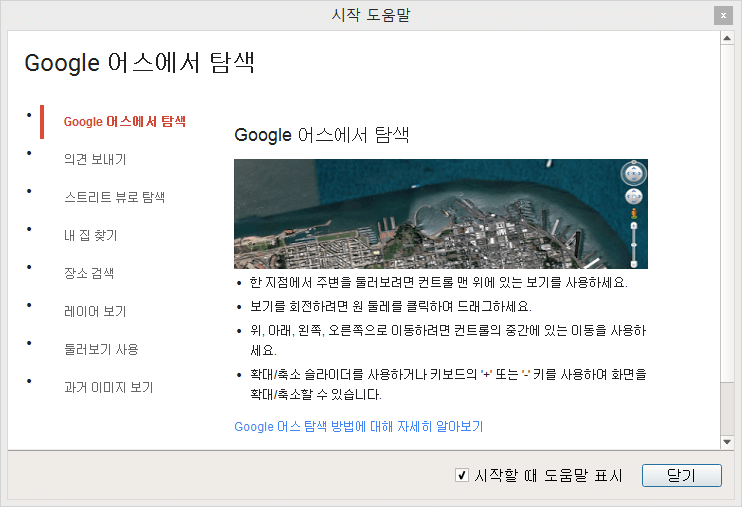Click the zoom slider in the preview image
The image size is (742, 507).
[x=633, y=245]
